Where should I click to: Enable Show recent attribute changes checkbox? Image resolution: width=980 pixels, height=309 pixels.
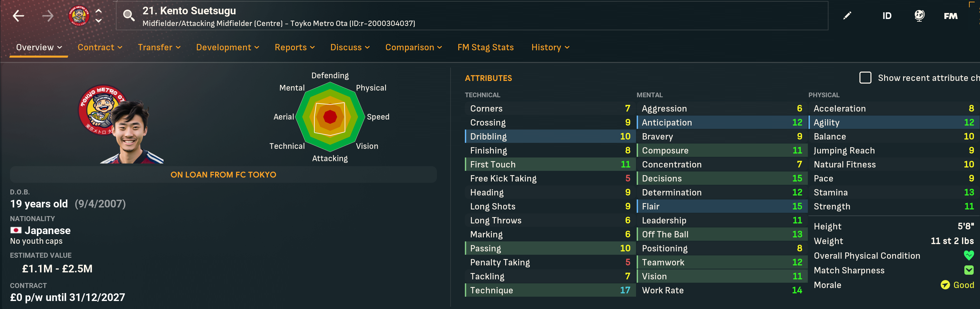click(x=865, y=78)
